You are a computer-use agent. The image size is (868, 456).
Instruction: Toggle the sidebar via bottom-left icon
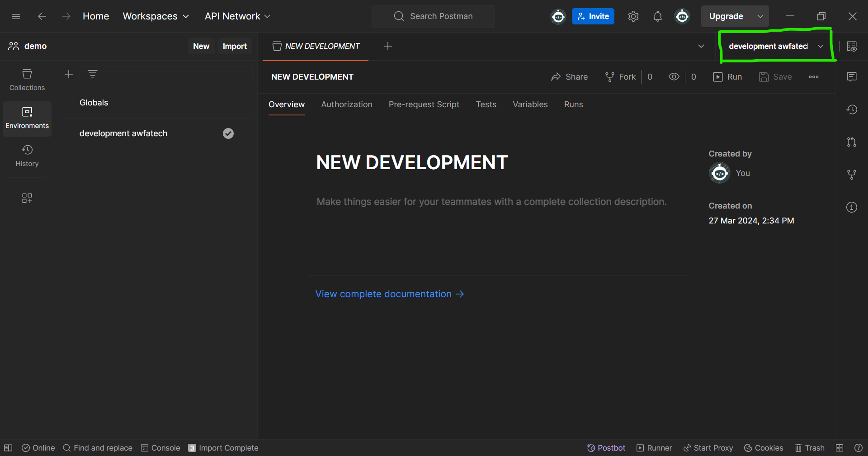pyautogui.click(x=8, y=448)
